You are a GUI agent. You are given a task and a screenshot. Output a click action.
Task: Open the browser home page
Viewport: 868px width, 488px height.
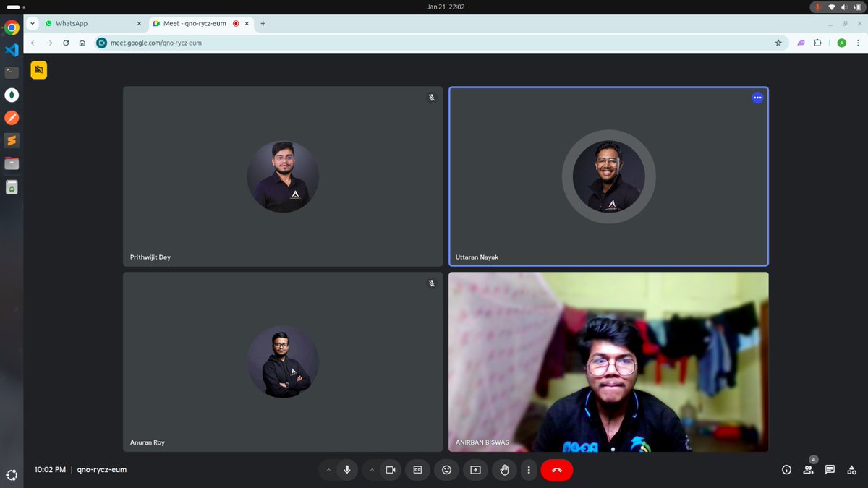pos(82,43)
